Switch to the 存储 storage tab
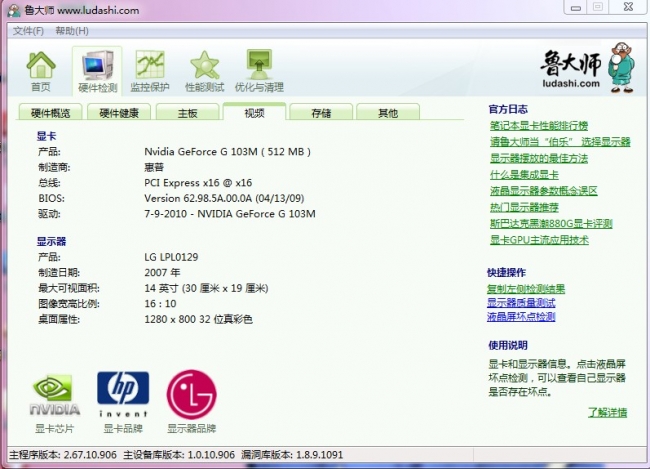 [321, 113]
